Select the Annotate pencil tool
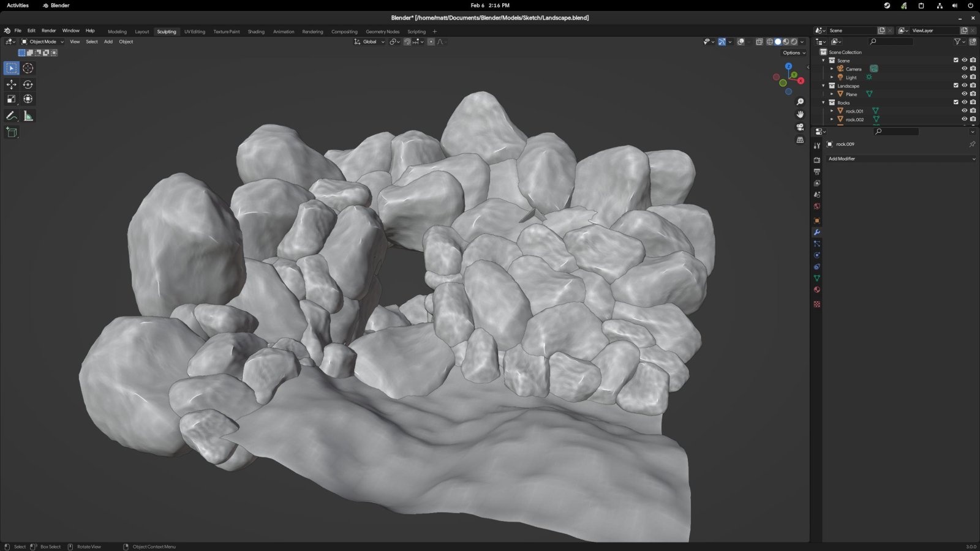Screen dimensions: 980x551 click(x=12, y=116)
